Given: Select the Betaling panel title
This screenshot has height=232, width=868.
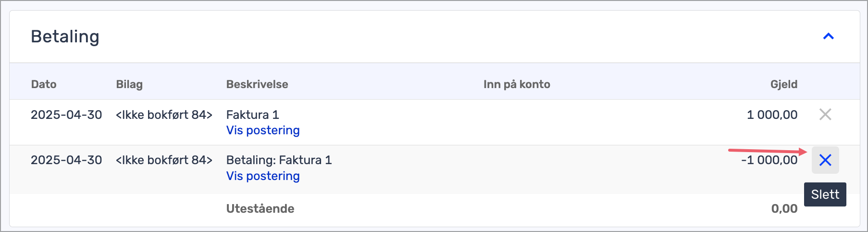Looking at the screenshot, I should click(x=65, y=37).
